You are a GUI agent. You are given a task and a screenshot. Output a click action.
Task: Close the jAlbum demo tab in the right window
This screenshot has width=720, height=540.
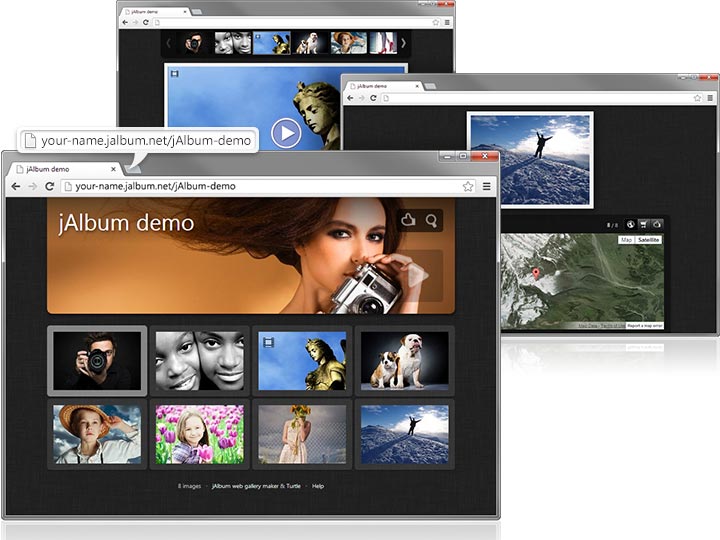point(417,86)
